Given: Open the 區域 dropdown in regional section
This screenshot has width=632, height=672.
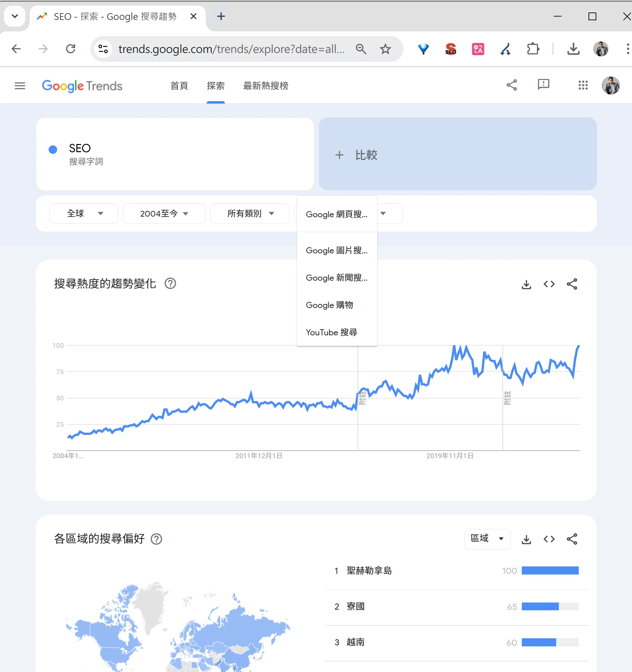Looking at the screenshot, I should point(487,539).
